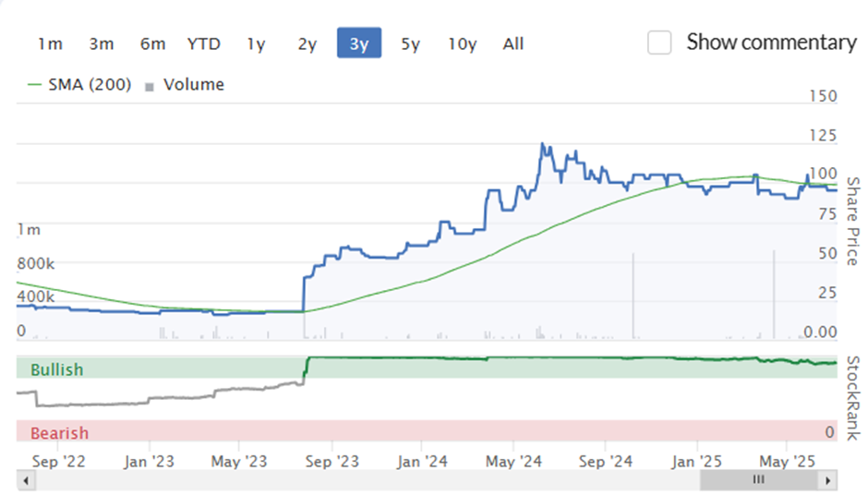Select the 5y time range
Screen dimensions: 868x496
tap(410, 43)
